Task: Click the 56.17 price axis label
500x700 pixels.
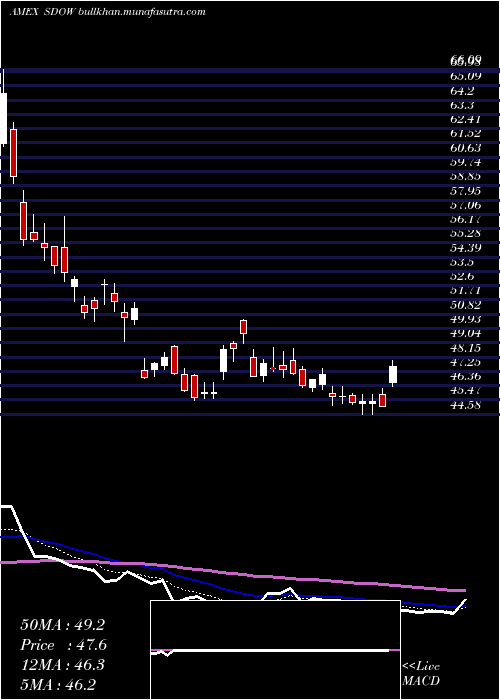Action: coord(466,219)
